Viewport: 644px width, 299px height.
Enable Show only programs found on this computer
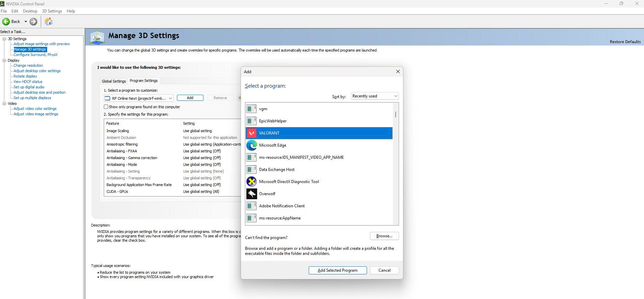coord(106,107)
